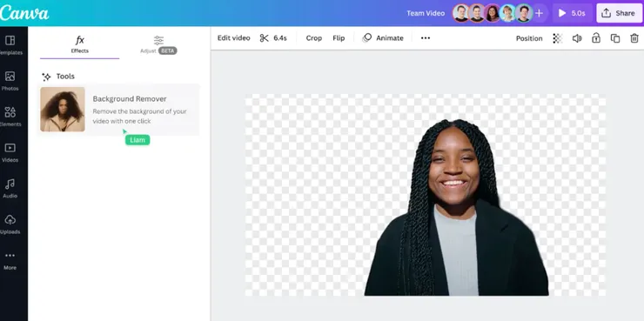Viewport: 644px width, 321px height.
Task: Click the Flip button
Action: click(339, 37)
